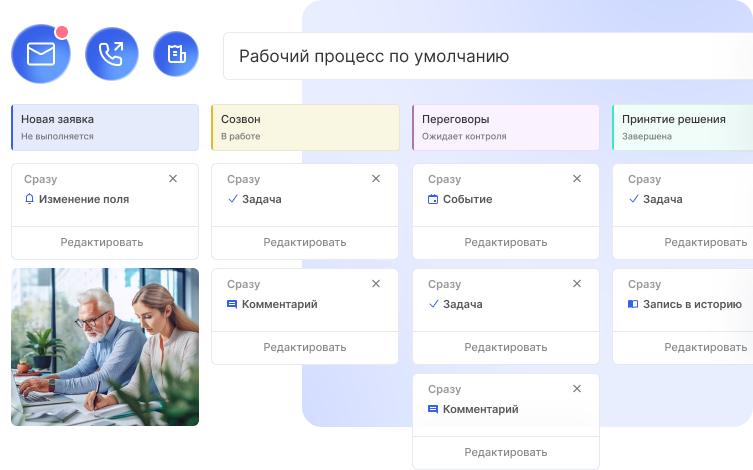
Task: Select the 'Переговоры' stage header
Action: tap(506, 128)
